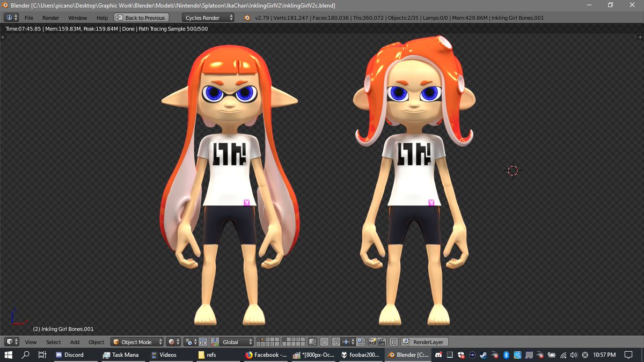Image resolution: width=644 pixels, height=362 pixels.
Task: Click Bluetooth tray icon
Action: click(506, 355)
